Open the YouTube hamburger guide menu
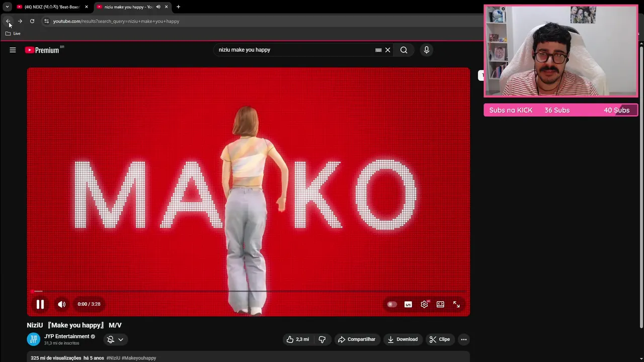 (x=13, y=50)
